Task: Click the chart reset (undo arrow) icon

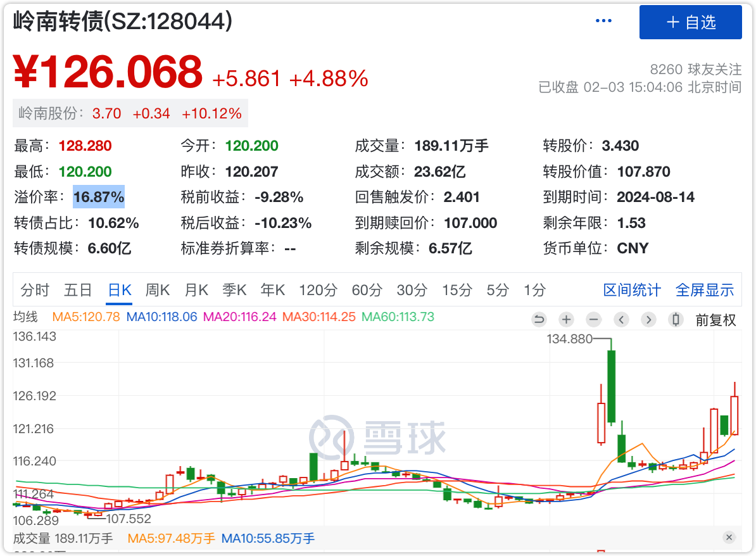Action: (x=539, y=320)
